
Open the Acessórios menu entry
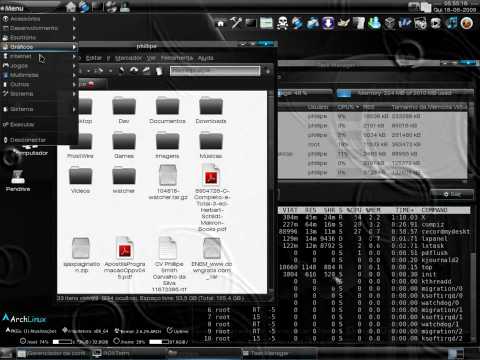38,19
